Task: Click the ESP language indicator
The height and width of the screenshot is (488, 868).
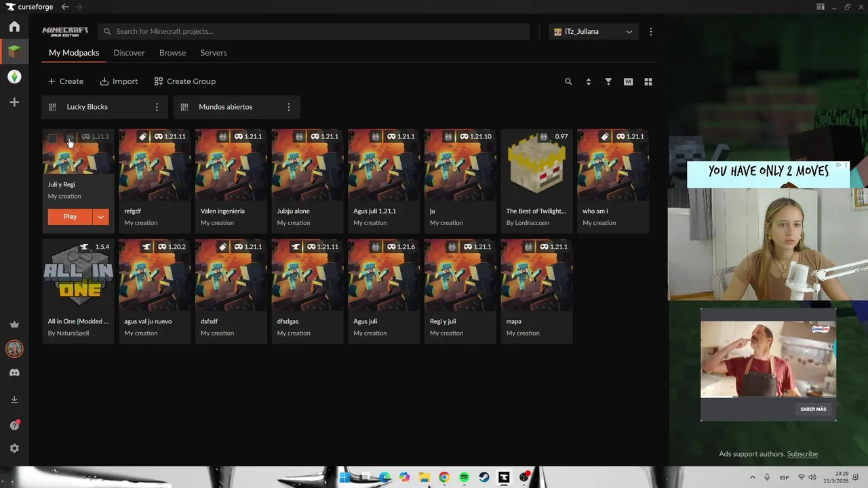Action: (784, 478)
